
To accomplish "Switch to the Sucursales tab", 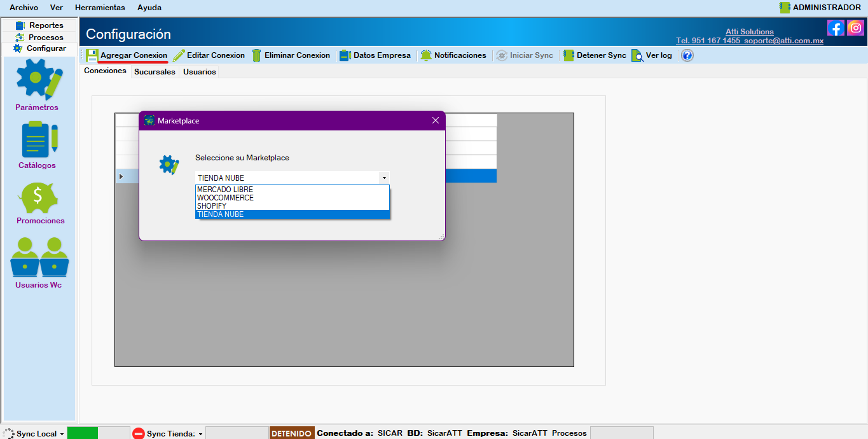I will click(155, 72).
